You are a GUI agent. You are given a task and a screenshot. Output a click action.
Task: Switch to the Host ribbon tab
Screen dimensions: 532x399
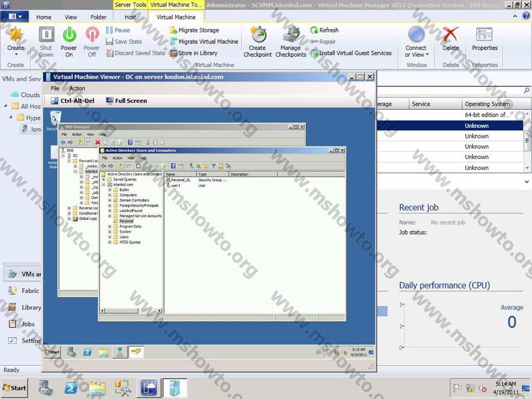(130, 17)
